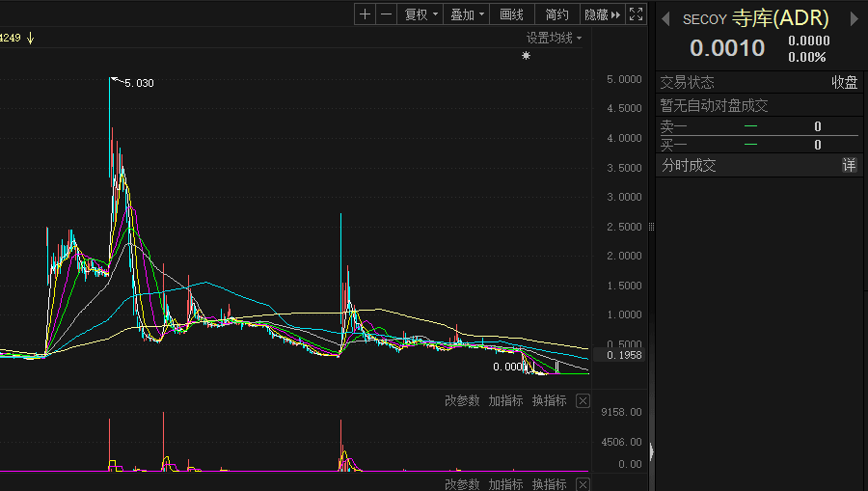Collapse the right panel via side arrow
Image resolution: width=868 pixels, height=491 pixels.
(x=652, y=451)
